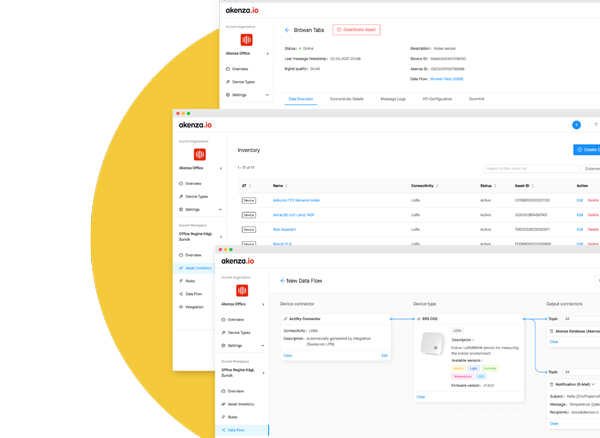Open the Message Logs tab
The width and height of the screenshot is (600, 438).
click(x=393, y=99)
